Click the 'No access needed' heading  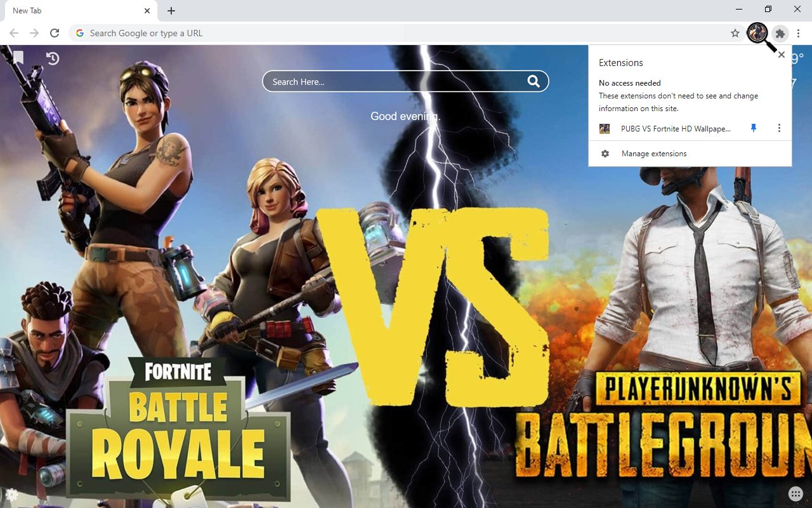tap(630, 83)
